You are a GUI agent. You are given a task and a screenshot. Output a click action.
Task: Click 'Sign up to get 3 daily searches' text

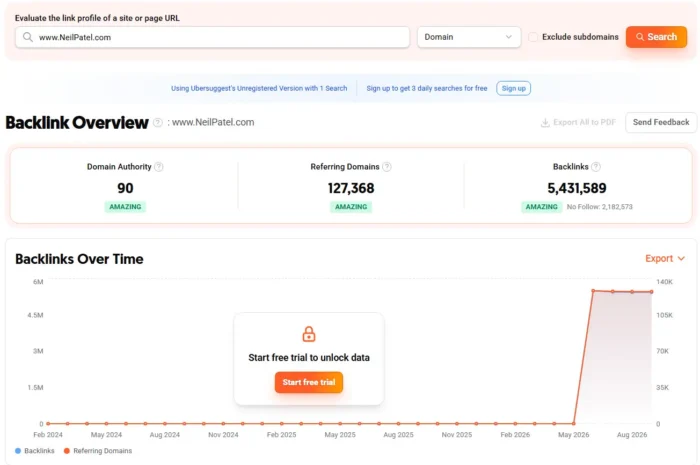pos(427,88)
